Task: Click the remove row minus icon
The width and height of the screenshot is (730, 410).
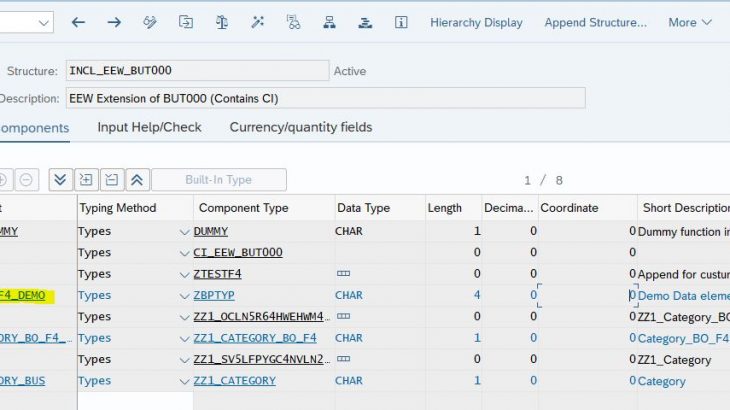Action: [26, 180]
